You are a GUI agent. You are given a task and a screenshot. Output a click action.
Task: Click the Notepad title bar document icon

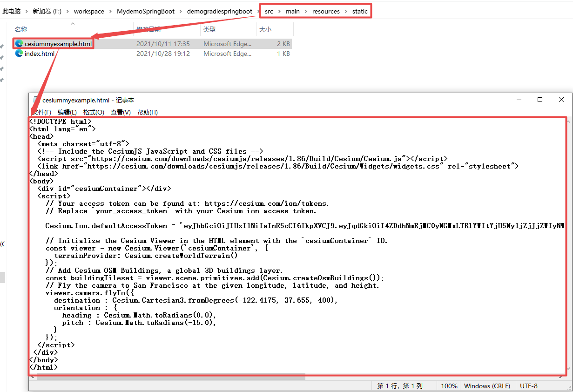36,100
